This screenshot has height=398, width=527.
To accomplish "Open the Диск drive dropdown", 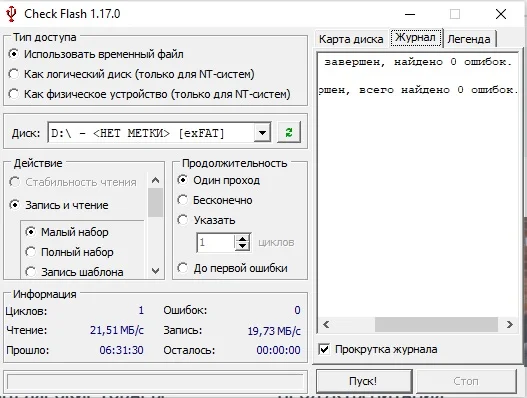I will [x=262, y=132].
